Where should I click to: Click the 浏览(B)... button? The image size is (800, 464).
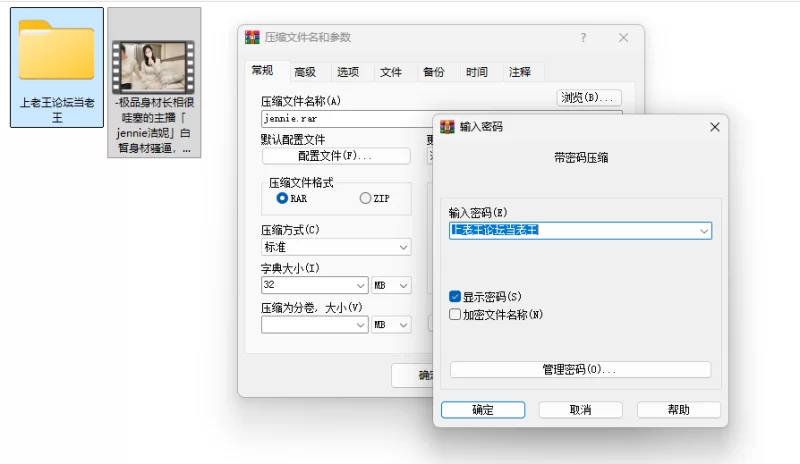pyautogui.click(x=589, y=97)
